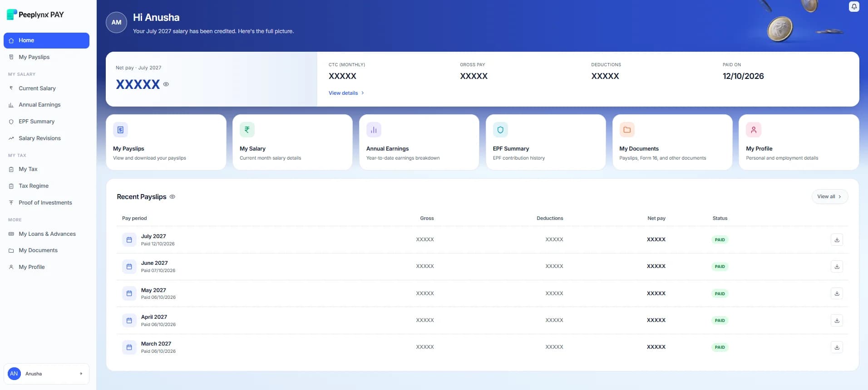Open Tax Regime in the sidebar
This screenshot has width=868, height=390.
coord(46,186)
